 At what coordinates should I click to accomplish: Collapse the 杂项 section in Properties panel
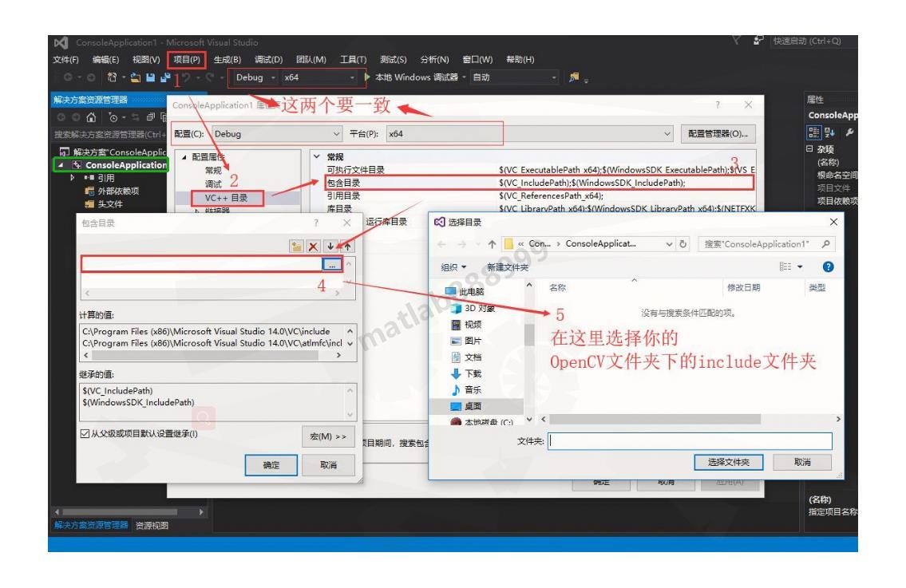coord(809,149)
